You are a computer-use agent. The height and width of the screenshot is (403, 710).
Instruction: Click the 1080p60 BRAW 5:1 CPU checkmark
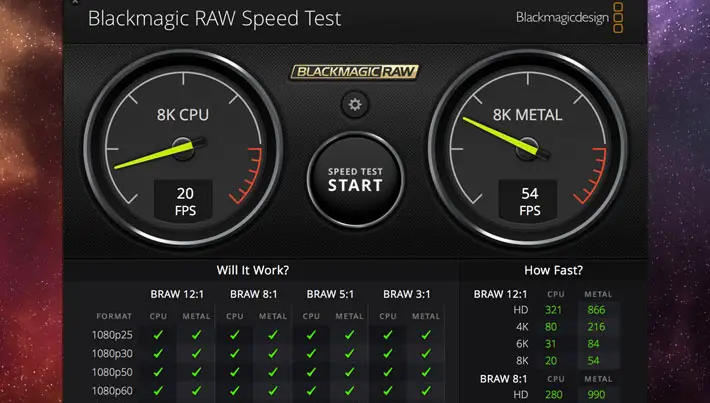coord(311,390)
